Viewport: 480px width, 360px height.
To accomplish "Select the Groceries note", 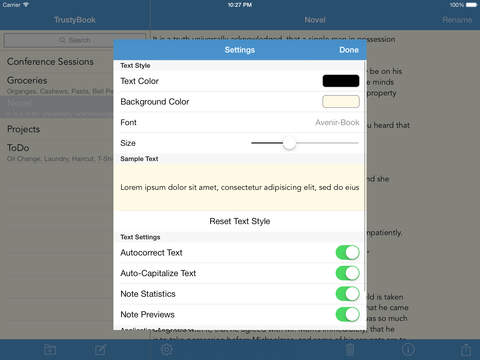I will tap(57, 85).
